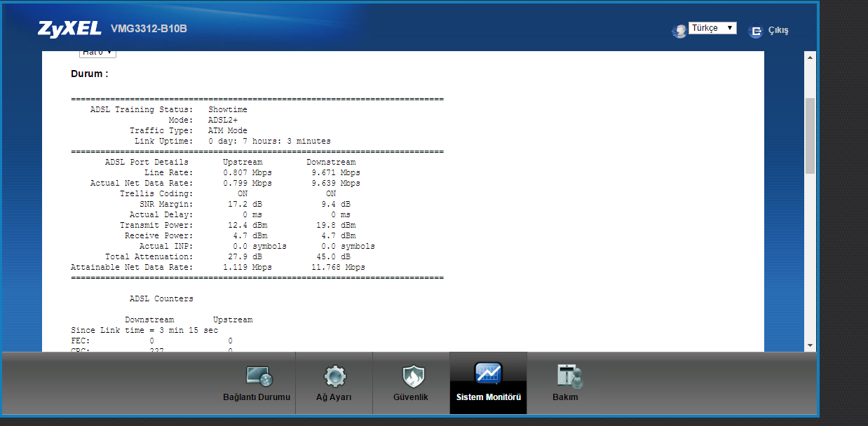The image size is (868, 426).
Task: Click the ZyXEL logo
Action: click(x=71, y=29)
